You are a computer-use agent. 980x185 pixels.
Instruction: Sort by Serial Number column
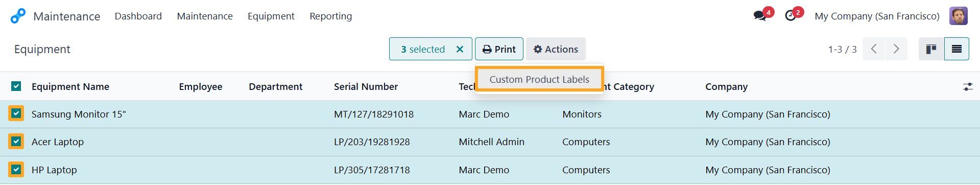(x=366, y=87)
